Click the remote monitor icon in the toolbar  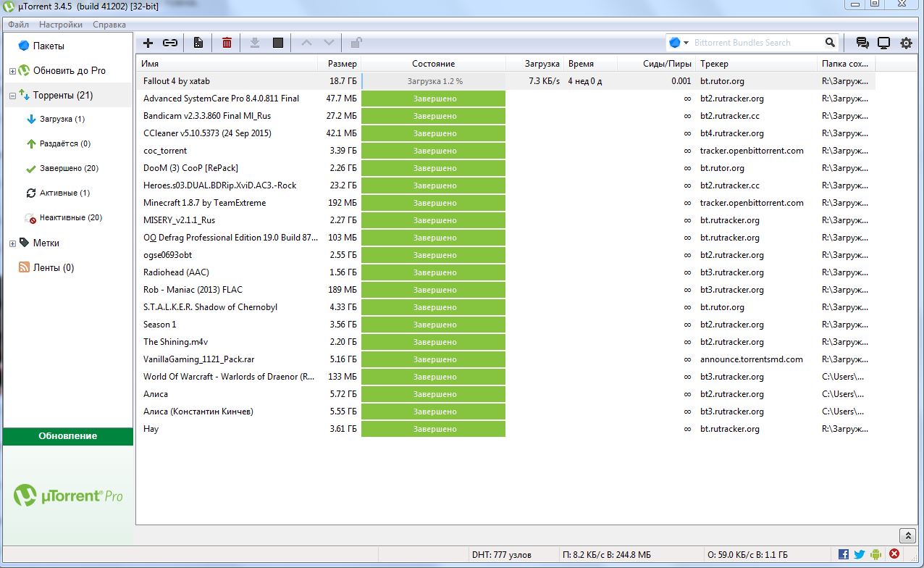point(883,43)
